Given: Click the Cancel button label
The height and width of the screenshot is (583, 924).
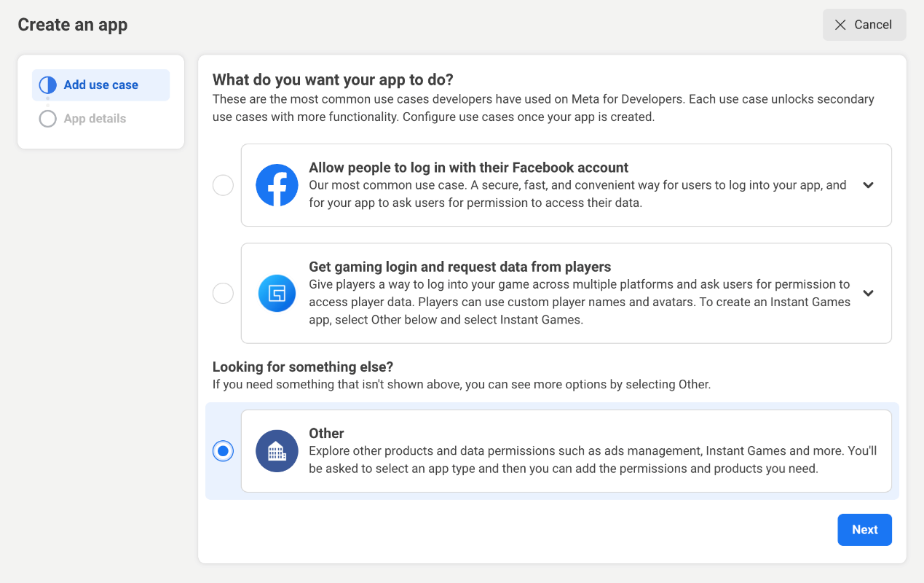Looking at the screenshot, I should (x=873, y=25).
